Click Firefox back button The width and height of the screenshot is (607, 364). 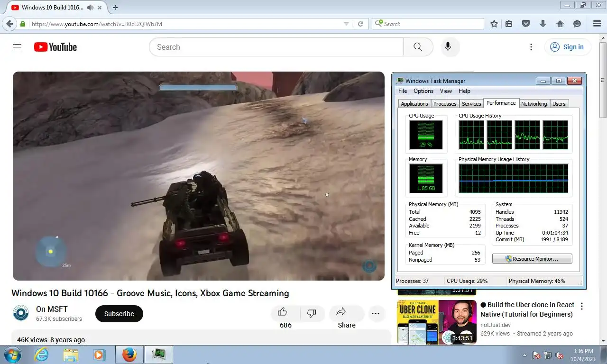pos(9,24)
